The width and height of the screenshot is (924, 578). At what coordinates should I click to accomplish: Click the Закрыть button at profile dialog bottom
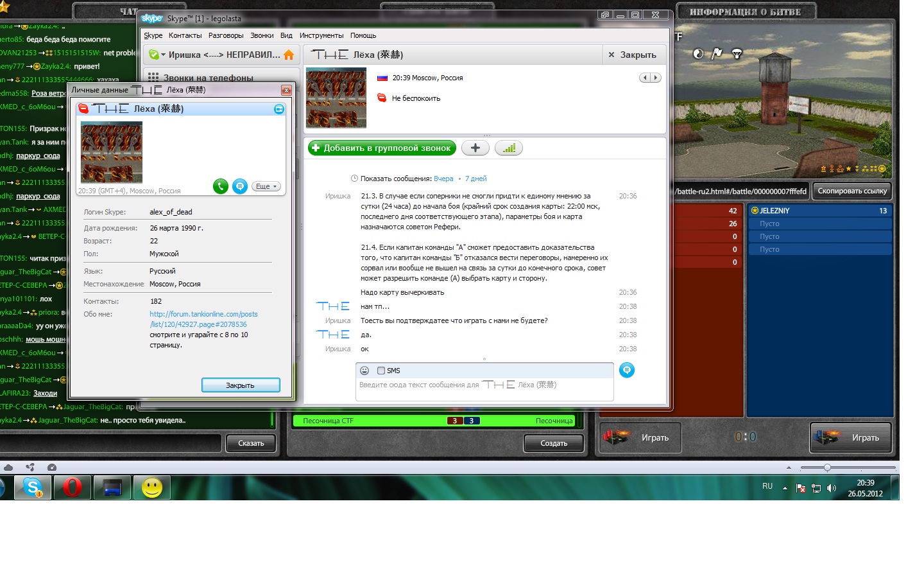click(x=241, y=385)
